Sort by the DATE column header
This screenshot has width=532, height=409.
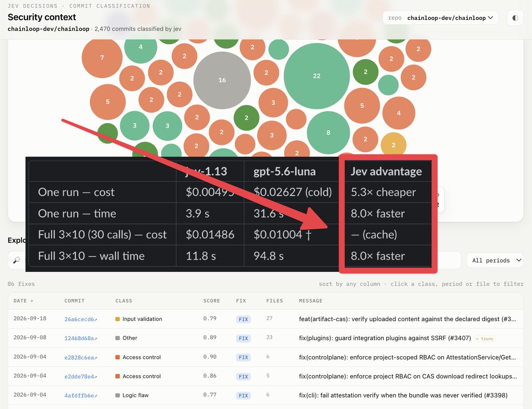[x=23, y=301]
